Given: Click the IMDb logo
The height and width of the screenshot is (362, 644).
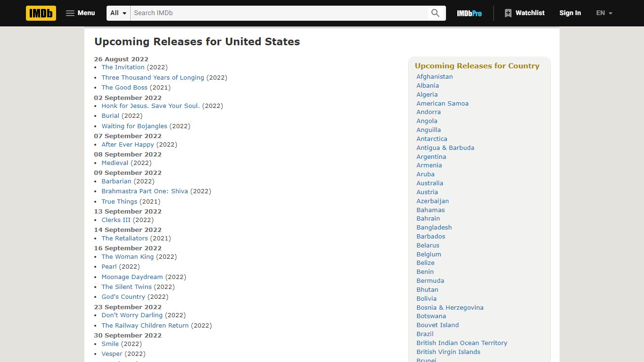Looking at the screenshot, I should 41,13.
